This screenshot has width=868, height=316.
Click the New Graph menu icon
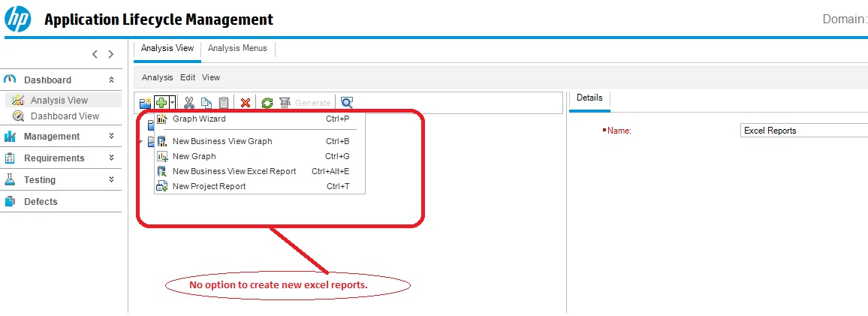162,157
